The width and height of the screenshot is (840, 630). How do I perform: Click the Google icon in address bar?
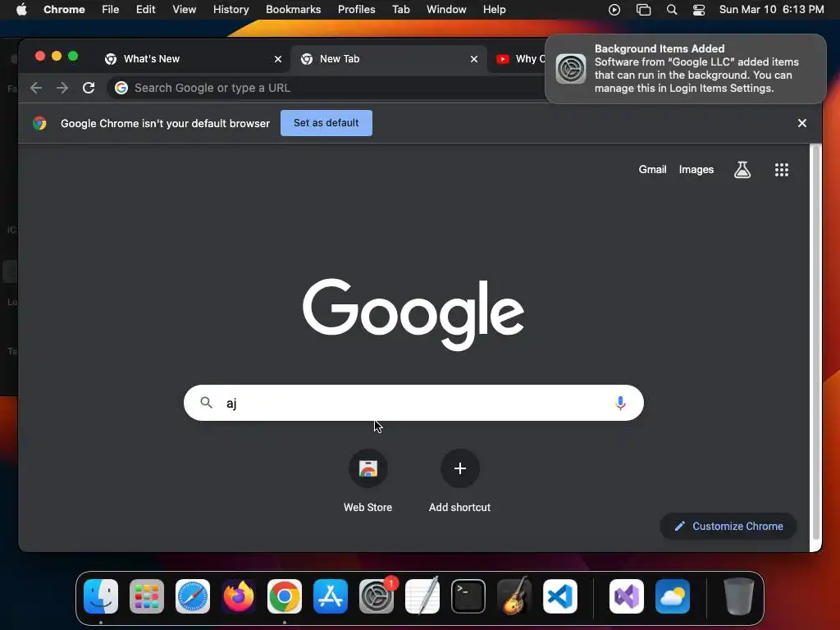tap(121, 88)
